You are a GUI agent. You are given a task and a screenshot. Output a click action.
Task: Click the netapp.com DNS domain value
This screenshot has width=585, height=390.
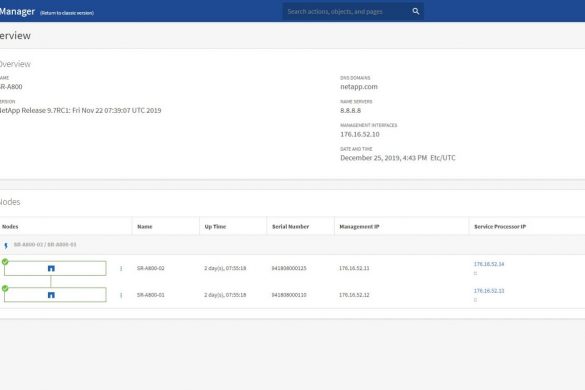[x=359, y=87]
